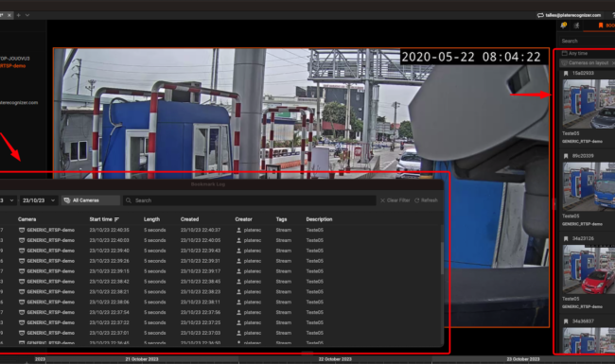Sort by the Length column header
The width and height of the screenshot is (615, 364).
[151, 219]
